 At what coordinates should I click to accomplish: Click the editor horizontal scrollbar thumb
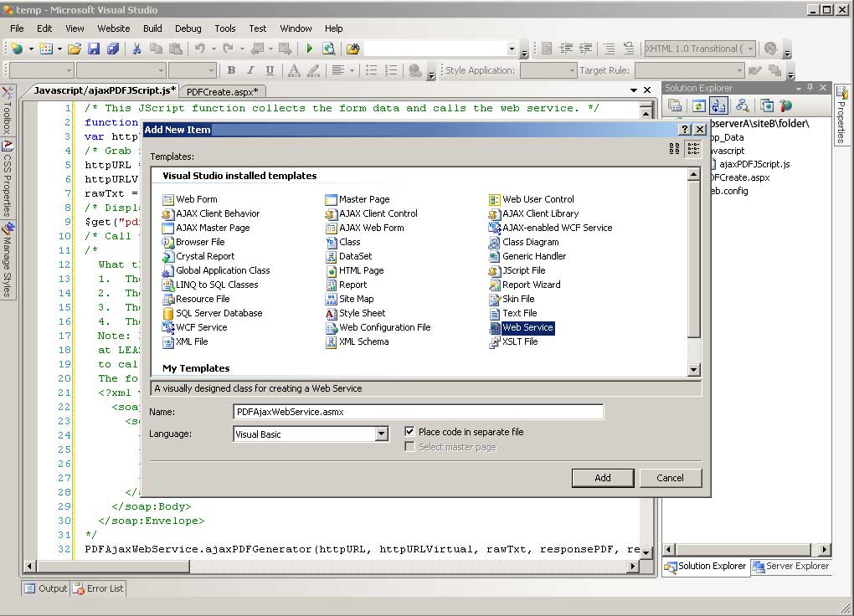tap(113, 567)
